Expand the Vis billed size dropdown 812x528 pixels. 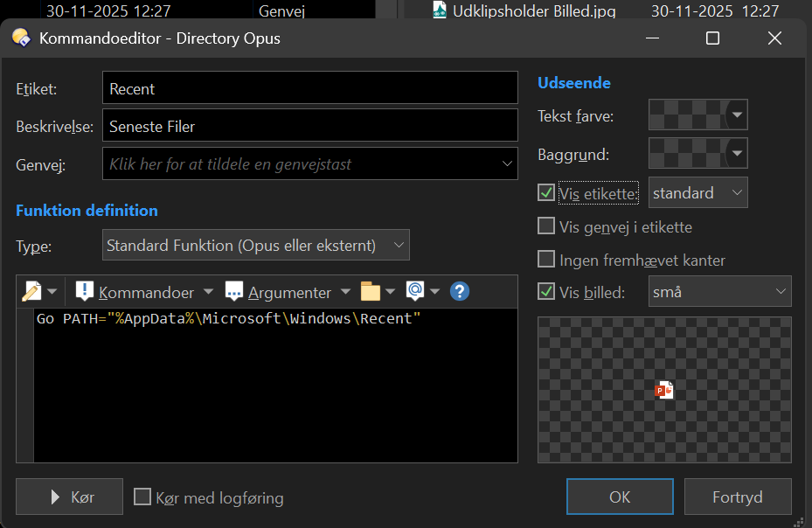(x=718, y=292)
